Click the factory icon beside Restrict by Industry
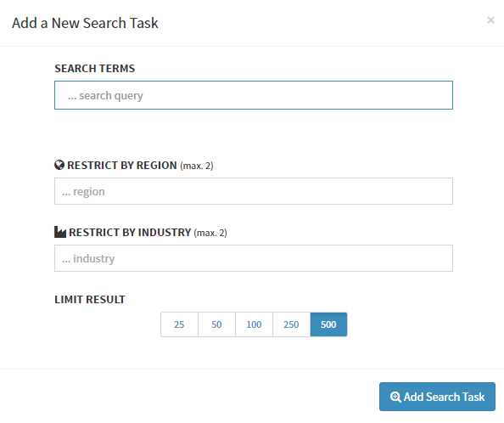The image size is (504, 423). coord(60,232)
